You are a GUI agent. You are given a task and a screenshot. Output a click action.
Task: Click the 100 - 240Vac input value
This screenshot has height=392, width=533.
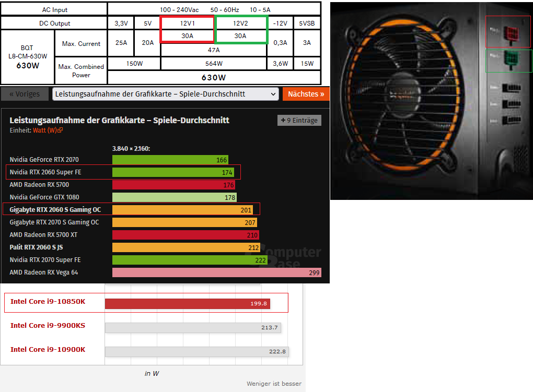(179, 10)
